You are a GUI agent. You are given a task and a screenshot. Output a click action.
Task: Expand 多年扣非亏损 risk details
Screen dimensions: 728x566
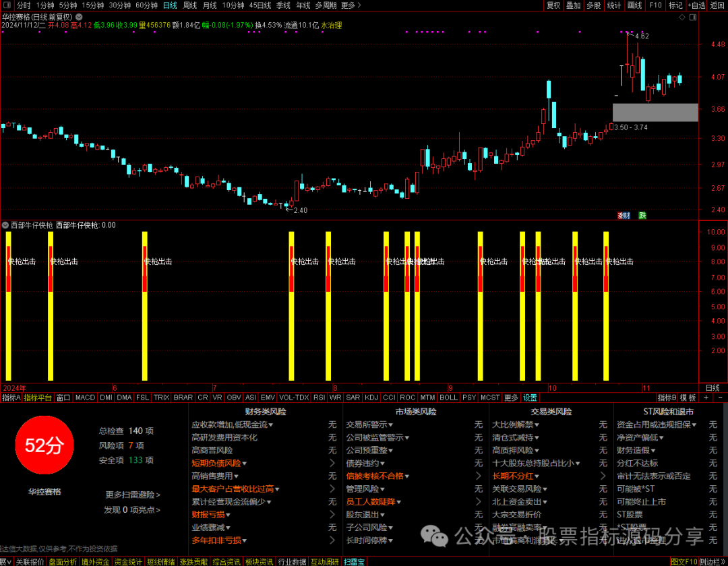pos(219,540)
